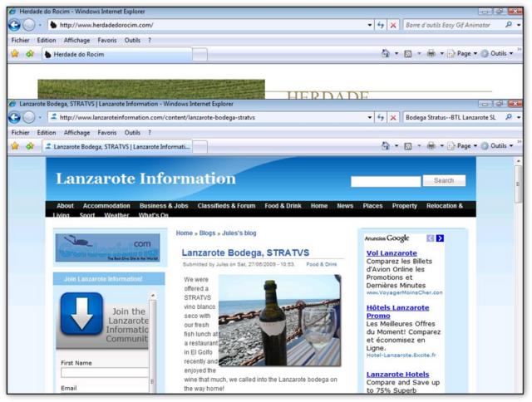Image resolution: width=532 pixels, height=402 pixels.
Task: Click Back button in Lanzarote window
Action: point(15,117)
